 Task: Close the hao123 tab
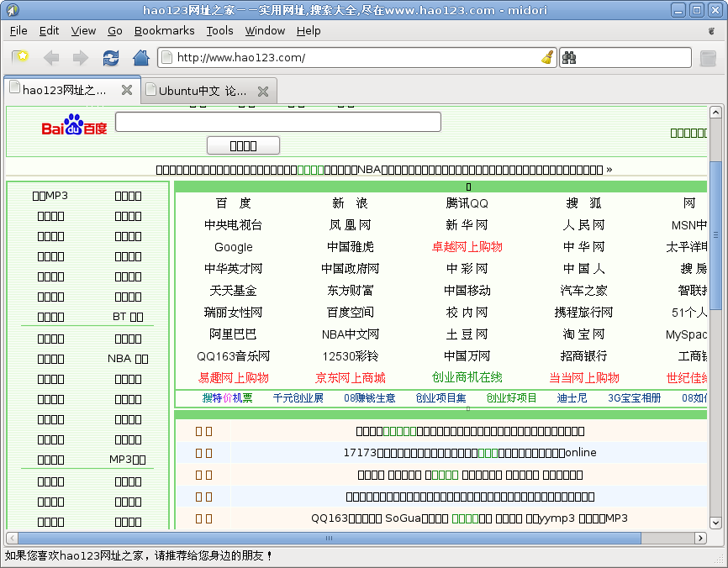pos(127,90)
